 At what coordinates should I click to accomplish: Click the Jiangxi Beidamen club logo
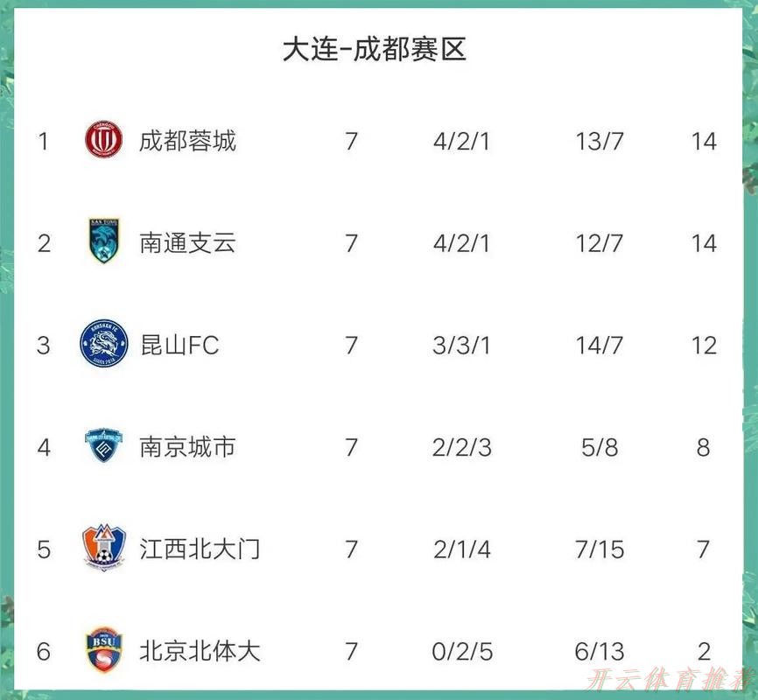pos(104,549)
